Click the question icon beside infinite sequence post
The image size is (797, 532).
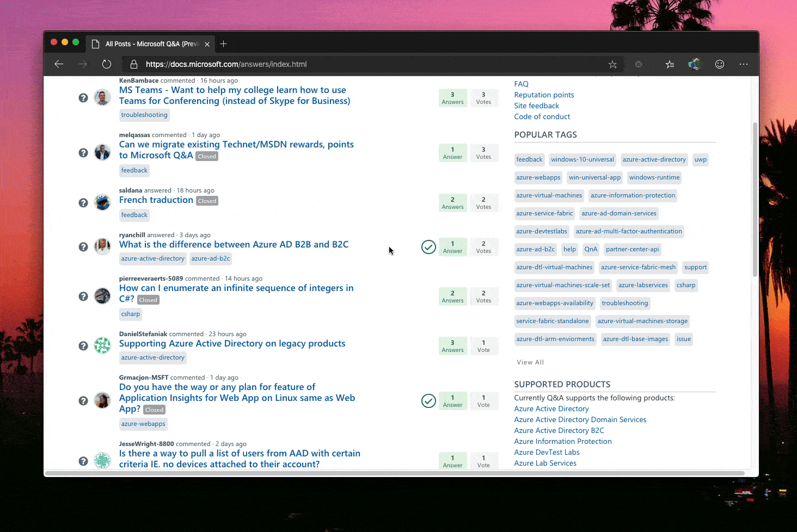coord(83,296)
